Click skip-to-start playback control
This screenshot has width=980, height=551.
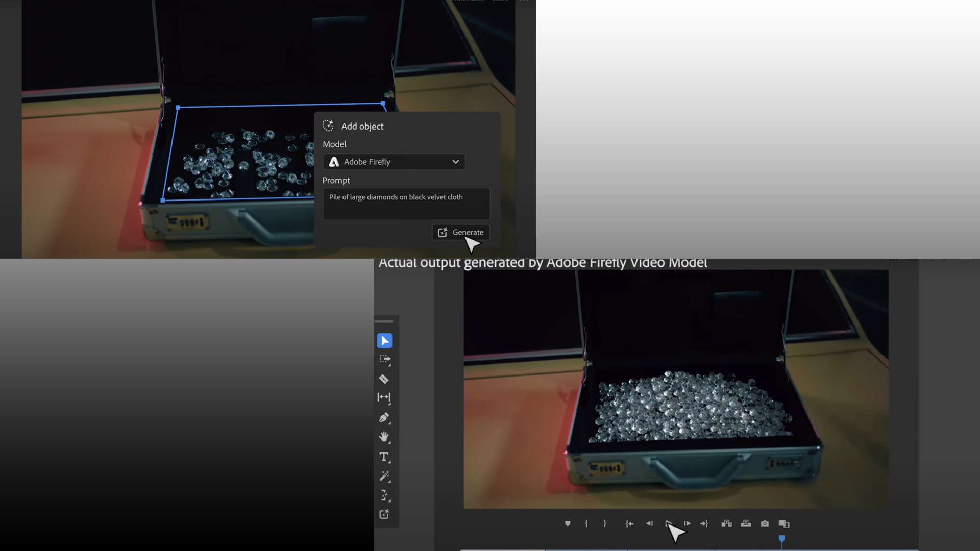tap(629, 523)
